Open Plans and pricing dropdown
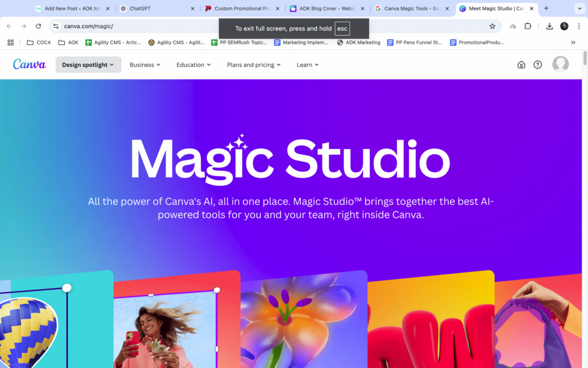 point(254,64)
